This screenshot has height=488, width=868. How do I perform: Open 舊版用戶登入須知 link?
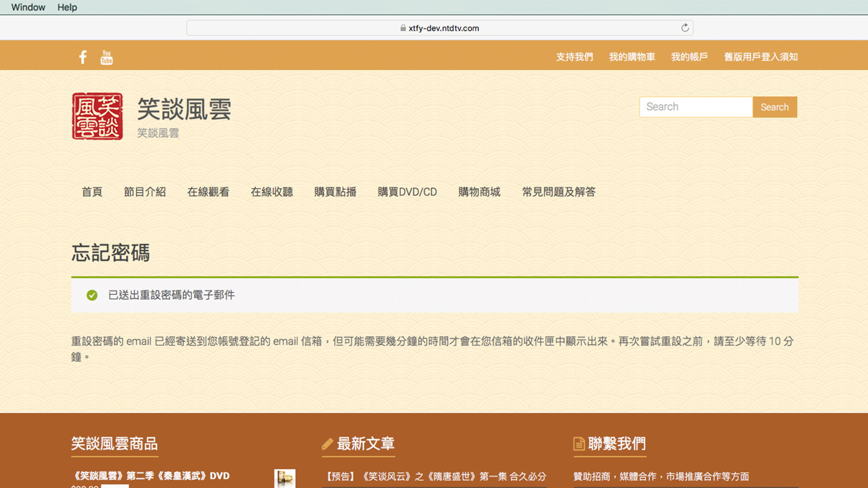coord(760,57)
